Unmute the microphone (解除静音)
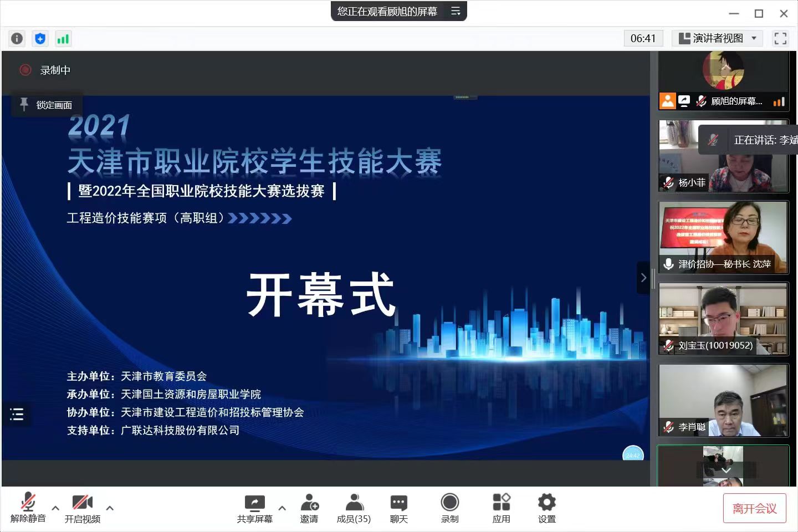This screenshot has width=798, height=532. point(28,508)
